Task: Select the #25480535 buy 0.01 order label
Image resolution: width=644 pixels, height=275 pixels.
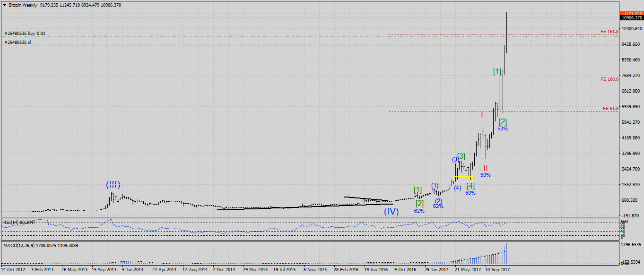Action: coord(25,34)
